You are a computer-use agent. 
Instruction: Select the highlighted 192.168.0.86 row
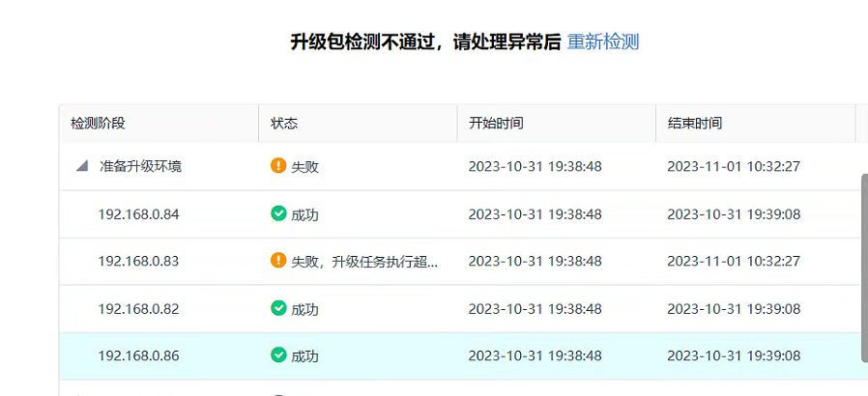pos(459,355)
